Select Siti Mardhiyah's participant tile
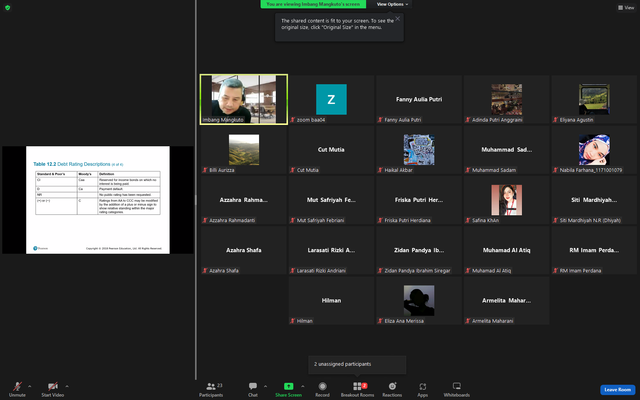 594,200
